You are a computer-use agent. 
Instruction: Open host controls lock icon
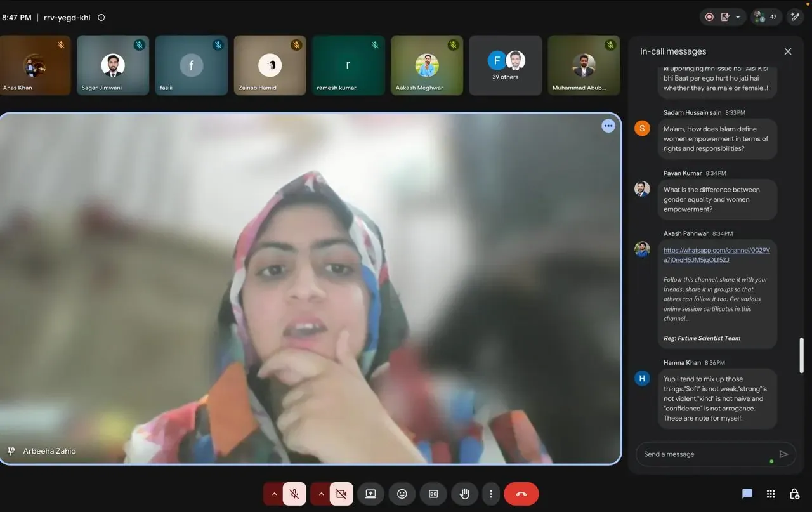click(x=794, y=494)
